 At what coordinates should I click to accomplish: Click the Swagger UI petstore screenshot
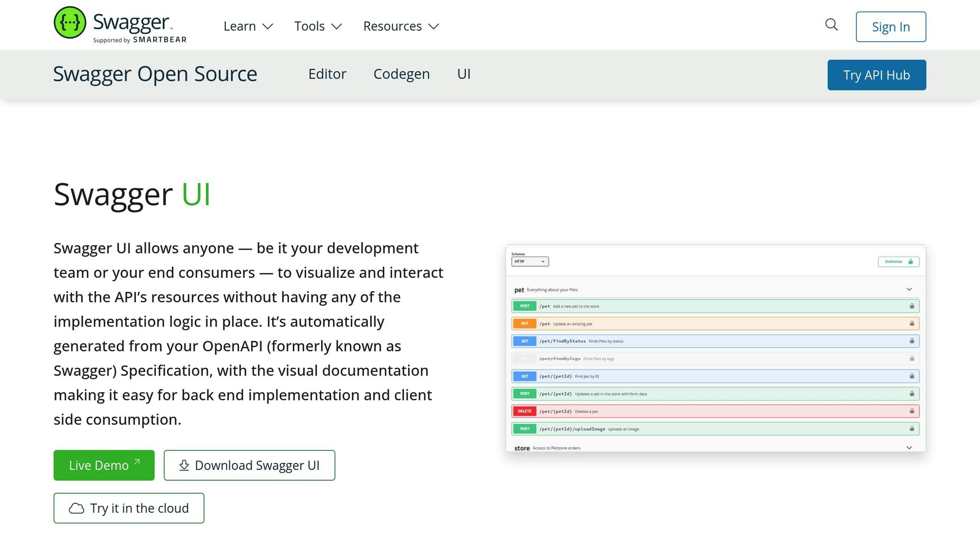pyautogui.click(x=715, y=348)
